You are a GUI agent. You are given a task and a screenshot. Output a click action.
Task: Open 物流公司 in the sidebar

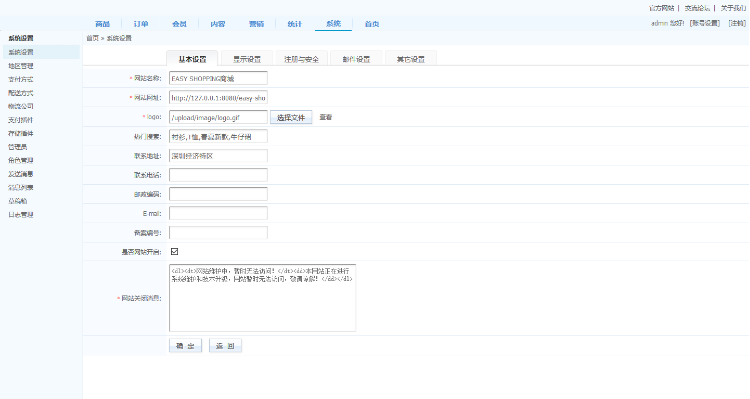pyautogui.click(x=21, y=106)
